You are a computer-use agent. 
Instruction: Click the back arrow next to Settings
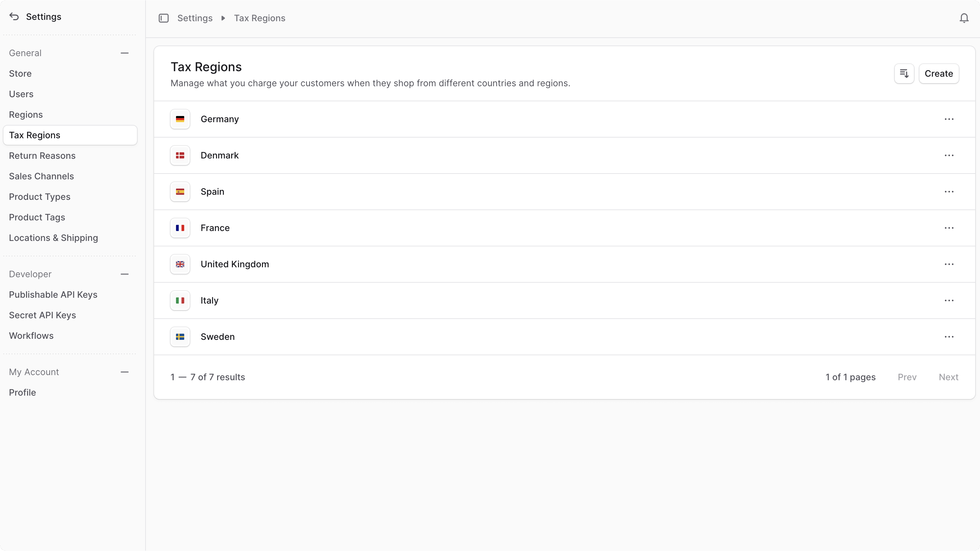tap(14, 17)
